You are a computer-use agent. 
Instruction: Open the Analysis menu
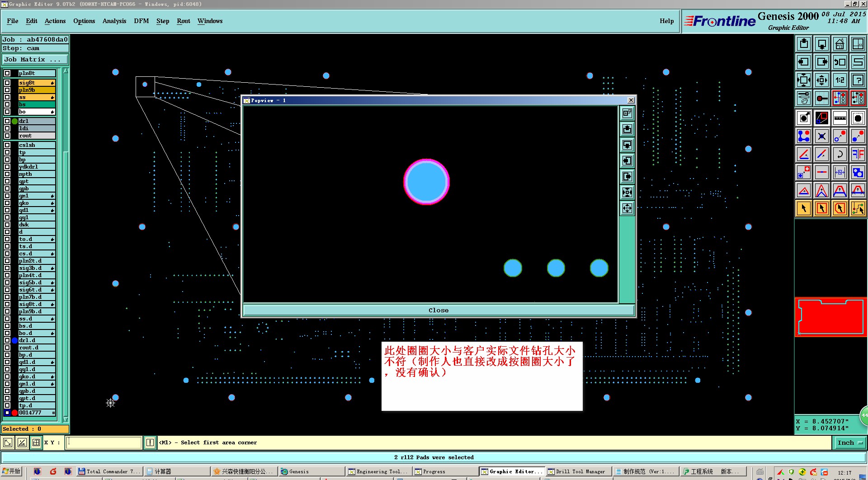pos(114,21)
